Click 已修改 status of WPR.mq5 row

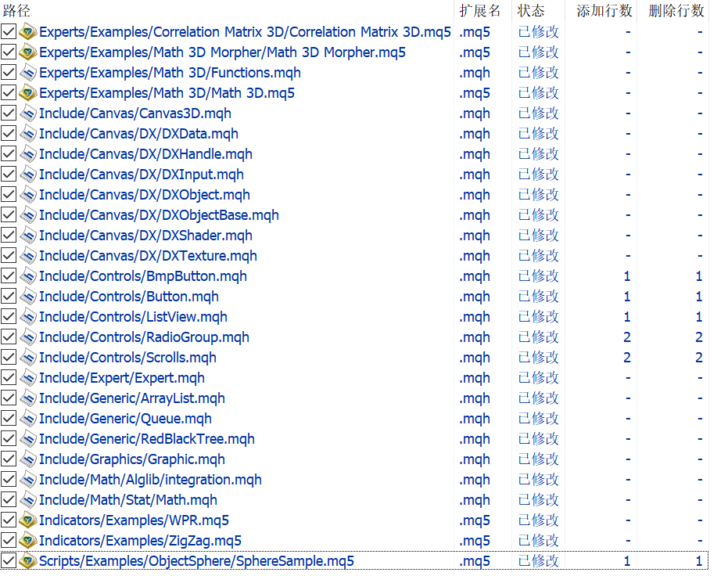(x=538, y=520)
